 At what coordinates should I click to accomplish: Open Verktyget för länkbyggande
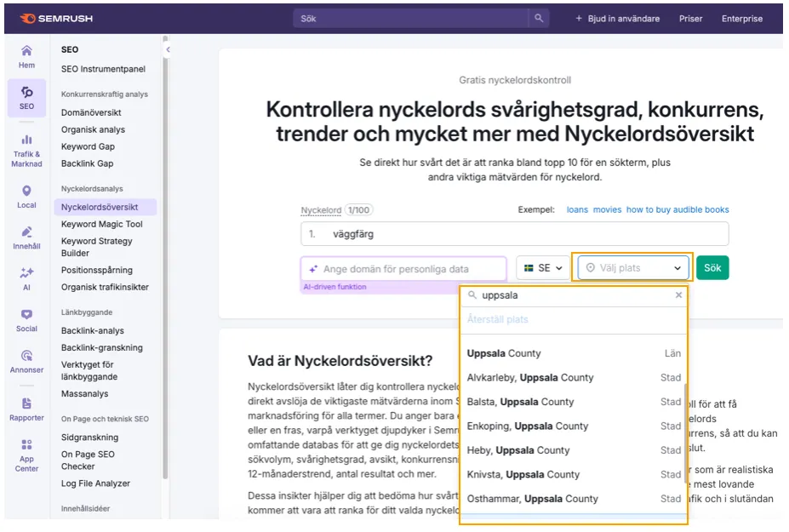(89, 370)
